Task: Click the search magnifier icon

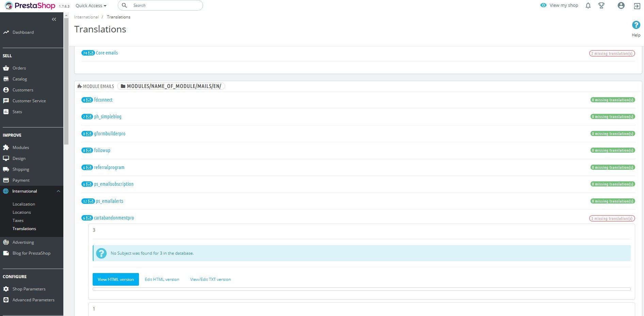Action: (x=124, y=5)
